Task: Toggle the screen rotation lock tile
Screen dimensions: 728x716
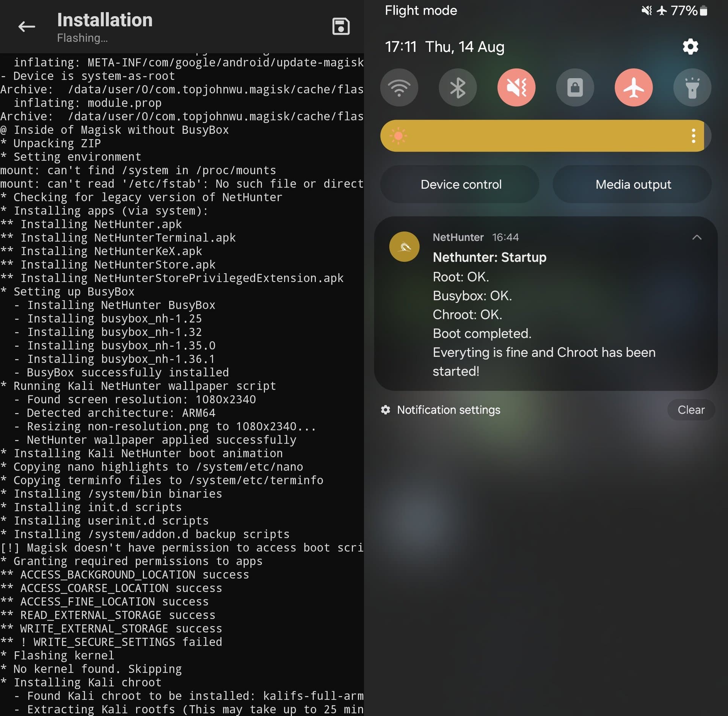Action: point(575,88)
